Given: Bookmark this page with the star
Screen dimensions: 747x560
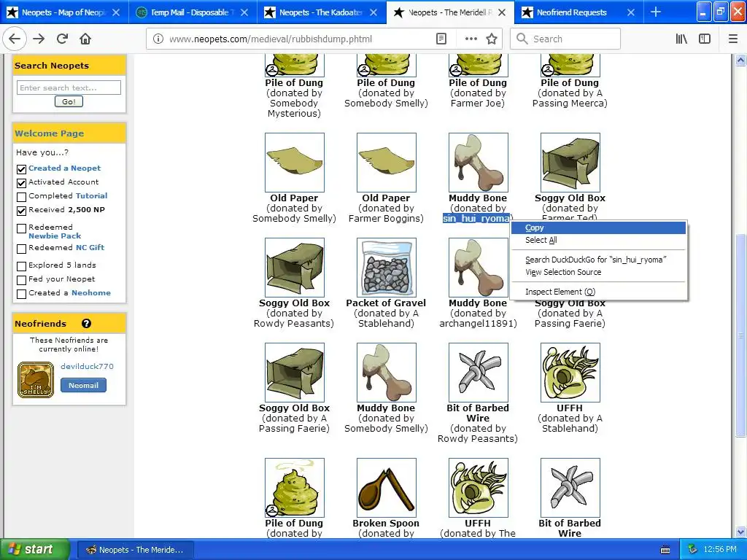Looking at the screenshot, I should tap(492, 39).
